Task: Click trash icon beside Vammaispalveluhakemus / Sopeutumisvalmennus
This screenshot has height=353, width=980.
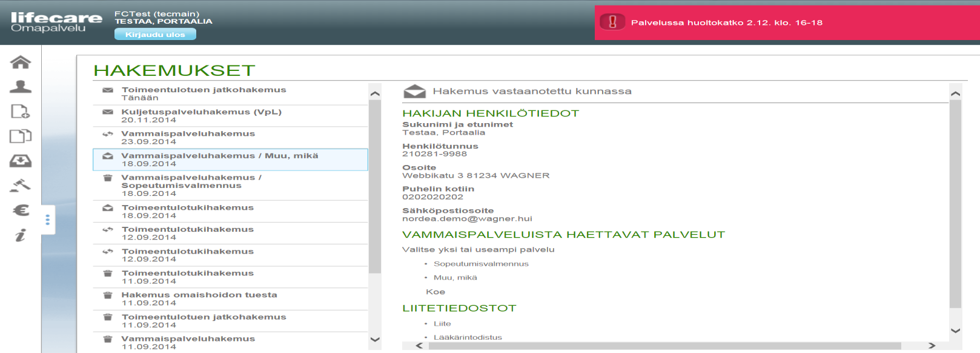Action: 108,178
